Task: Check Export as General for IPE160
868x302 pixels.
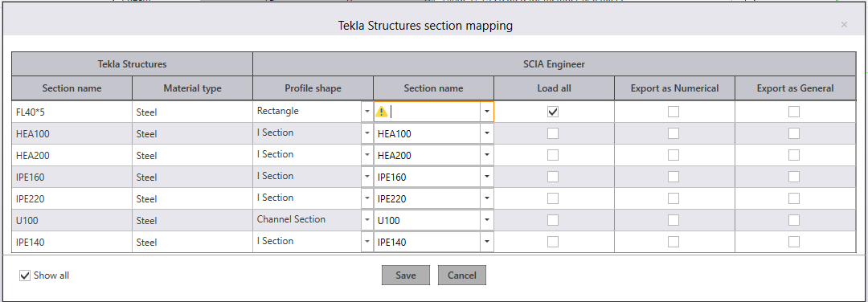Action: [794, 177]
